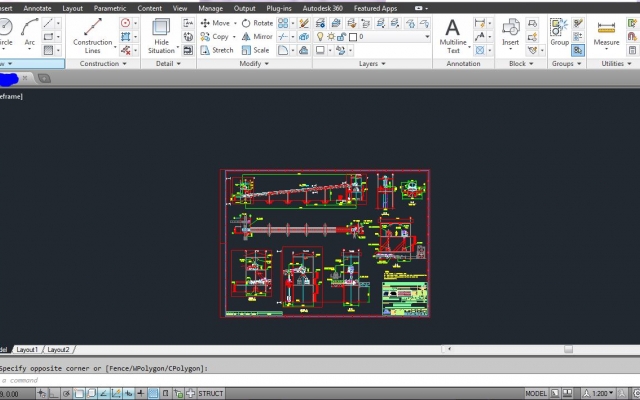
Task: Open the Output ribbon tab
Action: coord(244,8)
